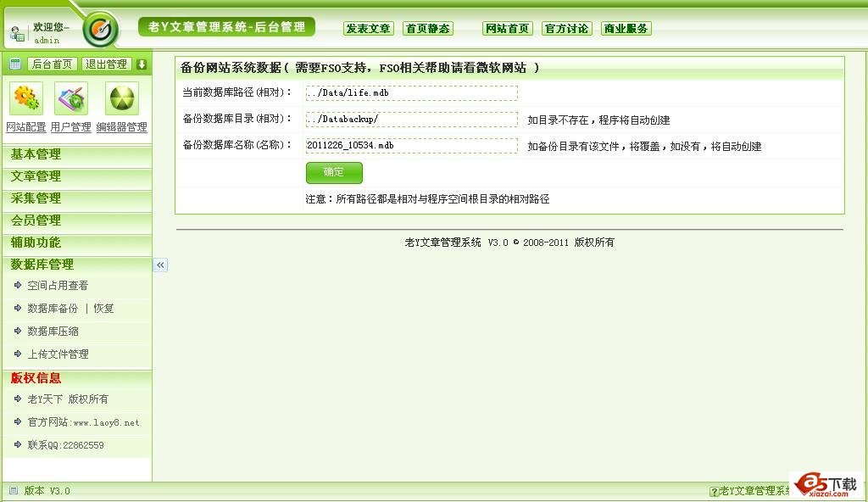Open 编辑器管理 radiation icon
This screenshot has height=502, width=868.
click(122, 98)
